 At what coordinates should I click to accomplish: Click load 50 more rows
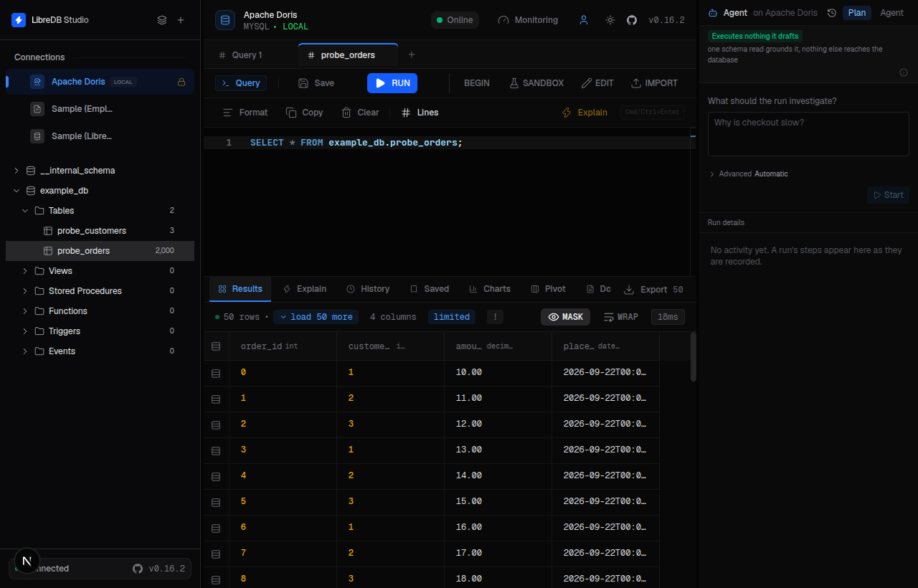point(315,317)
